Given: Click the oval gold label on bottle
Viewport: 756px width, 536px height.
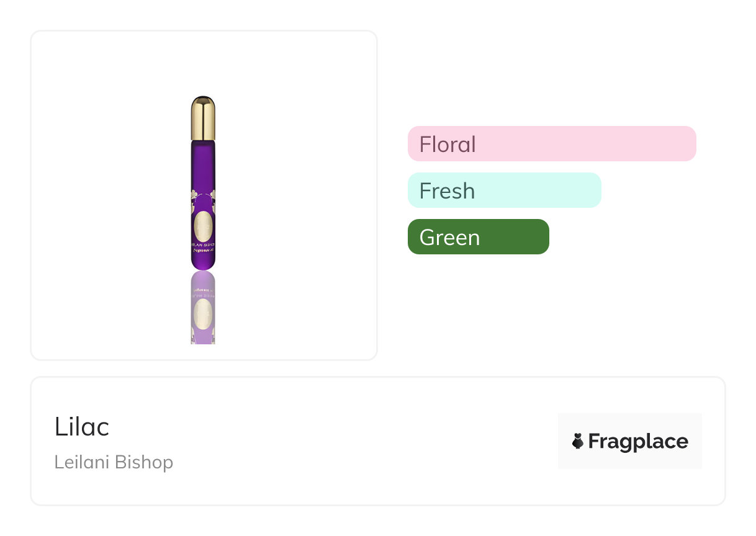Looking at the screenshot, I should (203, 226).
